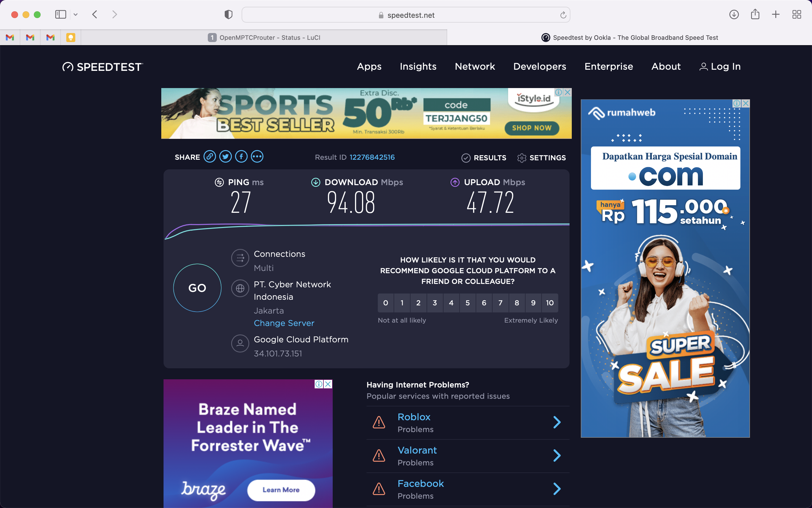Image resolution: width=812 pixels, height=508 pixels.
Task: Click the speedtest.net address bar
Action: pyautogui.click(x=406, y=15)
